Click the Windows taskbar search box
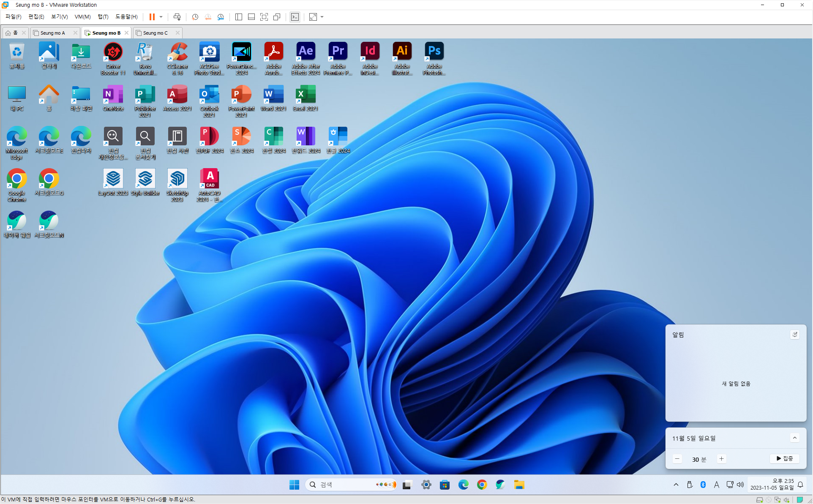 (x=342, y=485)
